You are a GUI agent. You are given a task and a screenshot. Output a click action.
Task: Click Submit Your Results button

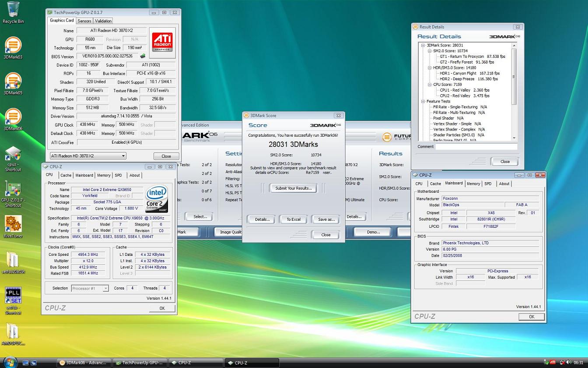coord(293,188)
